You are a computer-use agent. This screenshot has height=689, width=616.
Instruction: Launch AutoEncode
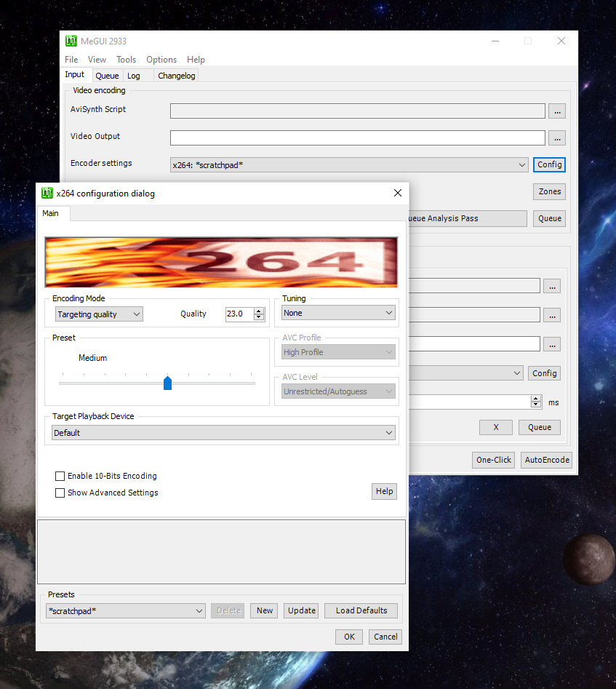point(547,460)
